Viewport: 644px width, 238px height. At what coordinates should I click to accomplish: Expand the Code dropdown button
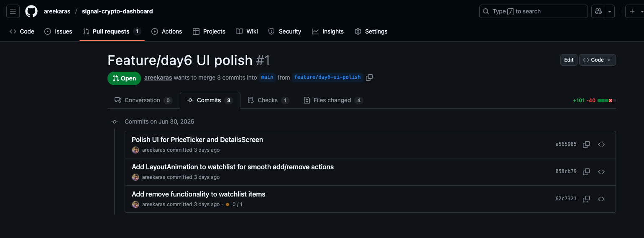pyautogui.click(x=597, y=60)
